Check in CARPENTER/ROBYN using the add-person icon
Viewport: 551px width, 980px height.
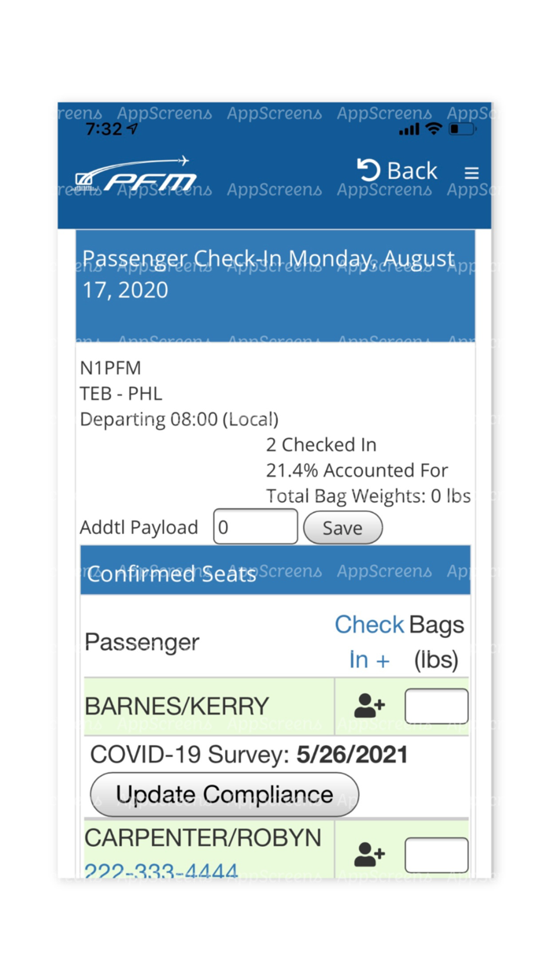(x=368, y=853)
